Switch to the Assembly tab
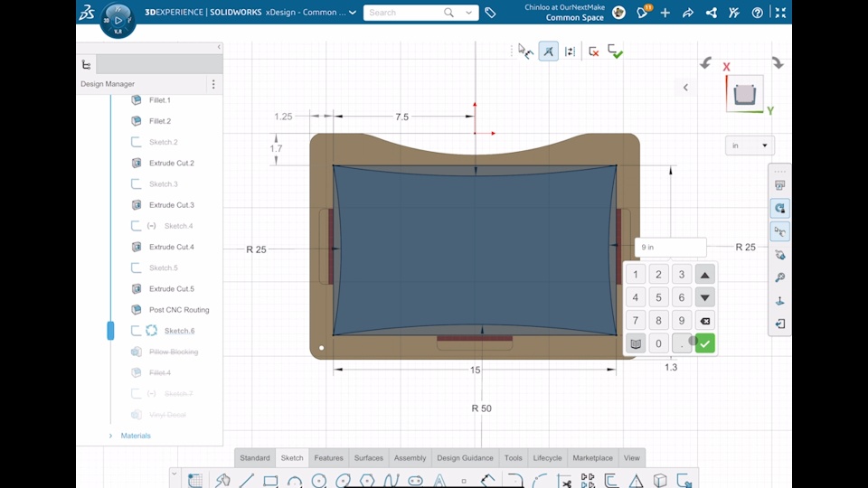This screenshot has width=868, height=488. tap(410, 457)
